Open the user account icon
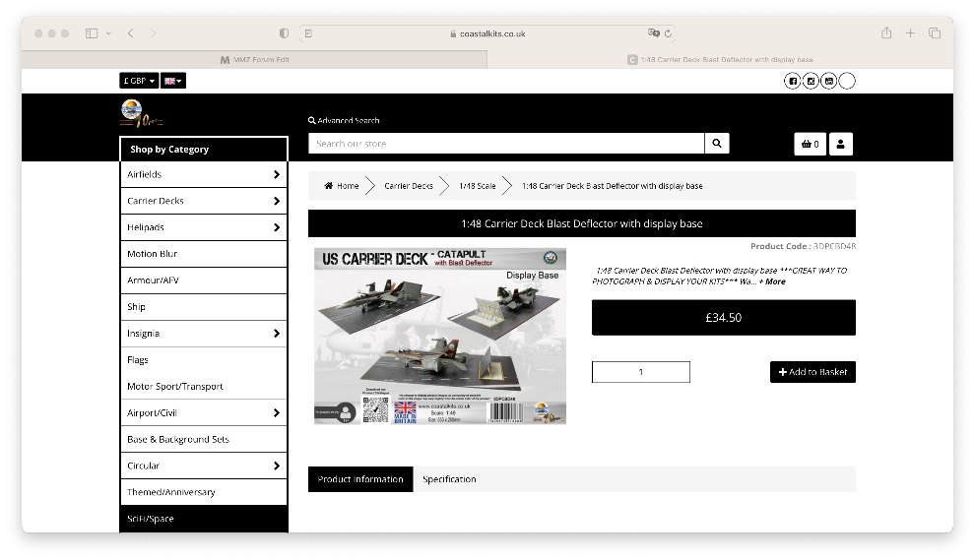Viewport: 975px width, 560px height. click(840, 144)
